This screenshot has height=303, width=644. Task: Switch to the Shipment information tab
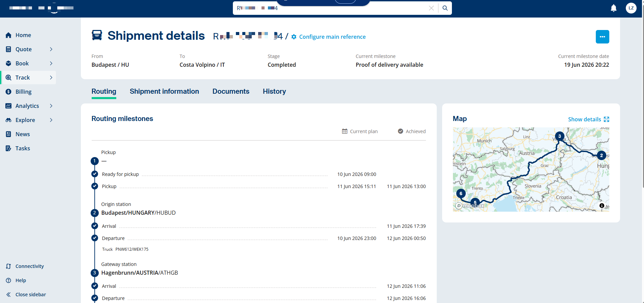tap(164, 91)
